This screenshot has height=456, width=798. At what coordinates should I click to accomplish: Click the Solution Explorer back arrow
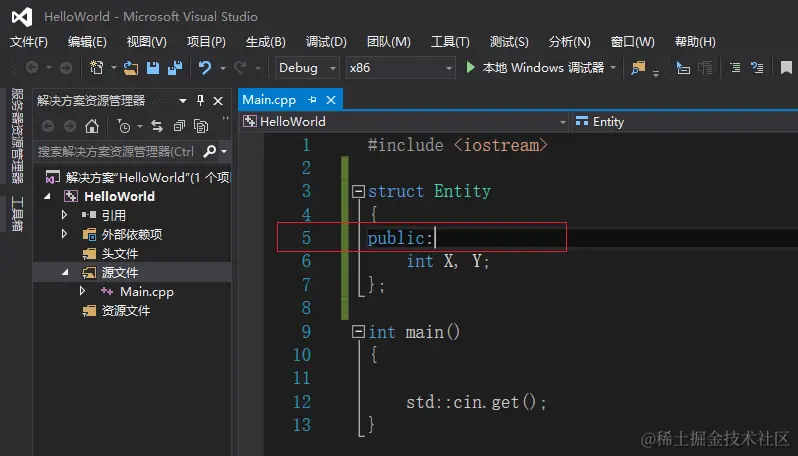[x=48, y=126]
